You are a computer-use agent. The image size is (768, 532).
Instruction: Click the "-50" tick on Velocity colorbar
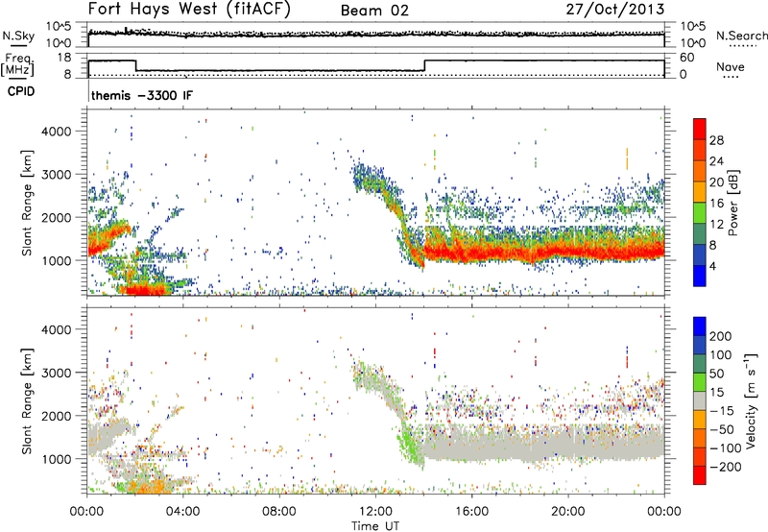coord(722,429)
